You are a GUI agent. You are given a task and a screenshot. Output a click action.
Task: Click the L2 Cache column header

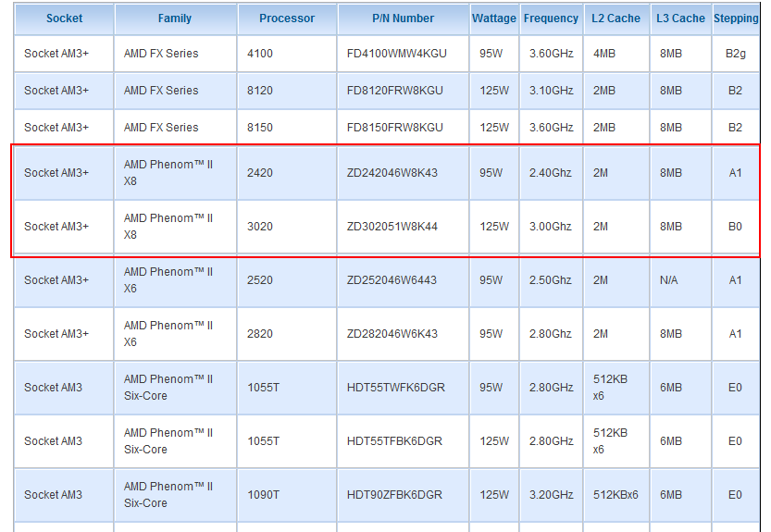616,19
